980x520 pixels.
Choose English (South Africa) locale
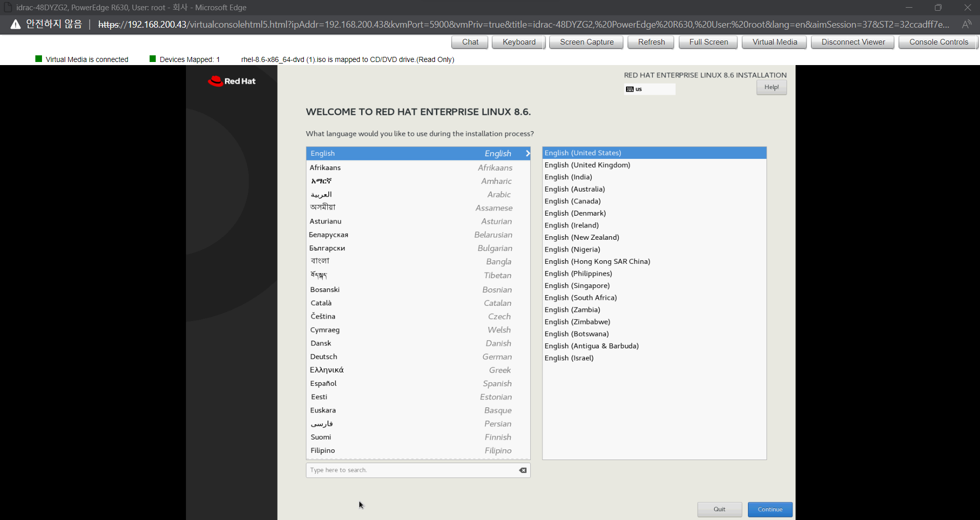tap(654, 298)
